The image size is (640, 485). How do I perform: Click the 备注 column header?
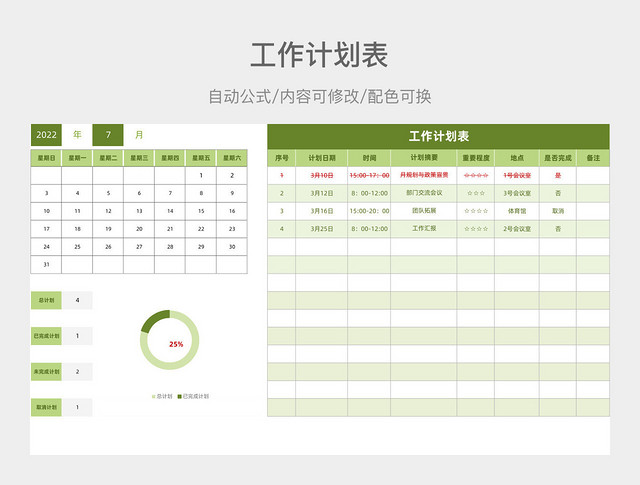(593, 158)
